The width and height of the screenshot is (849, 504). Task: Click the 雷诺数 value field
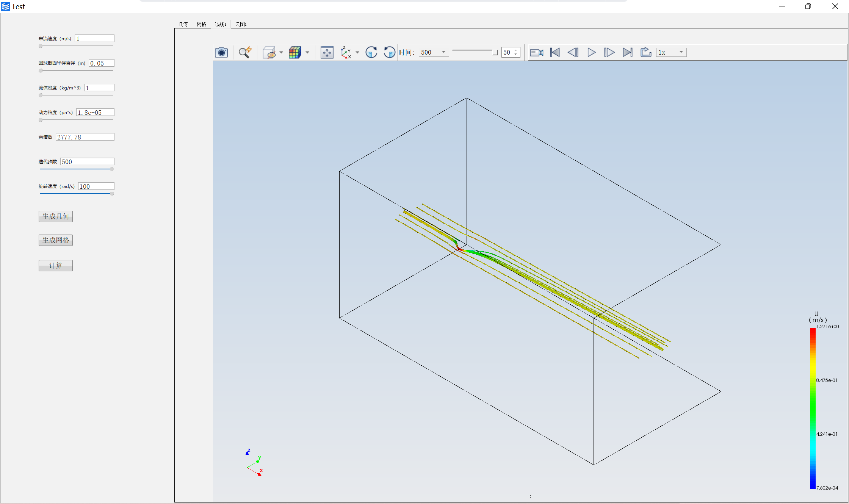tap(85, 137)
